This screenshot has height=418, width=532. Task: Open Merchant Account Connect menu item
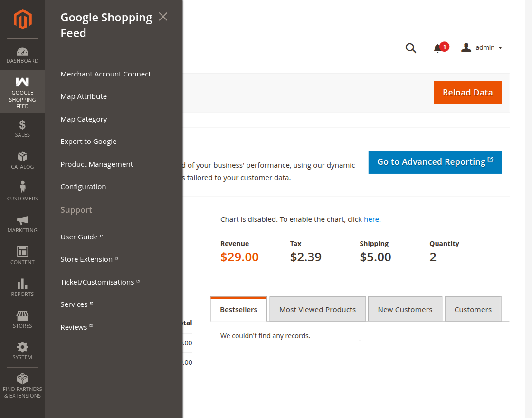(x=105, y=74)
